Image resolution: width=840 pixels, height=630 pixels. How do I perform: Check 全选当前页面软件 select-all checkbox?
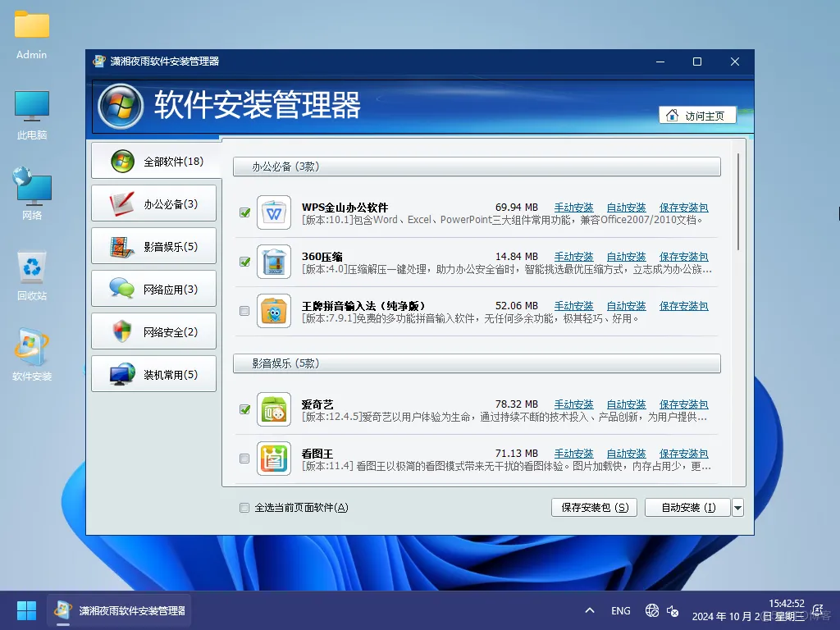[244, 507]
